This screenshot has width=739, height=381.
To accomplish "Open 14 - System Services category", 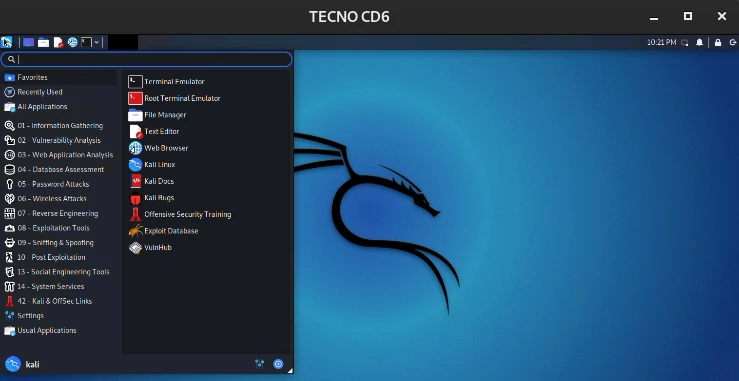I will pos(59,286).
